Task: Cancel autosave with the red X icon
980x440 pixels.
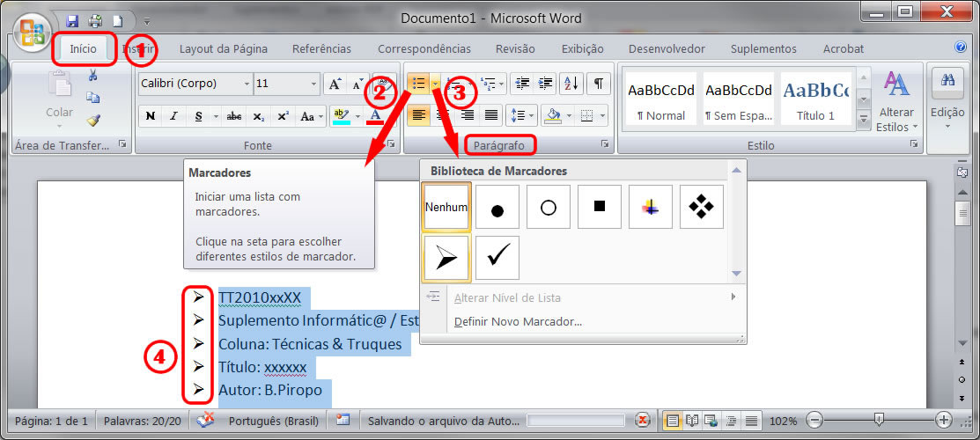Action: (x=642, y=420)
